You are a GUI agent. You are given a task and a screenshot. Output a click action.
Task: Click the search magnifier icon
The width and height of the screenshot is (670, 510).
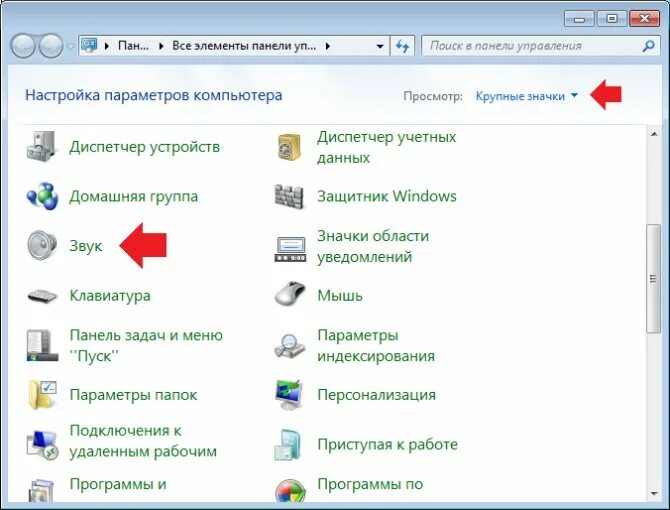[x=648, y=46]
